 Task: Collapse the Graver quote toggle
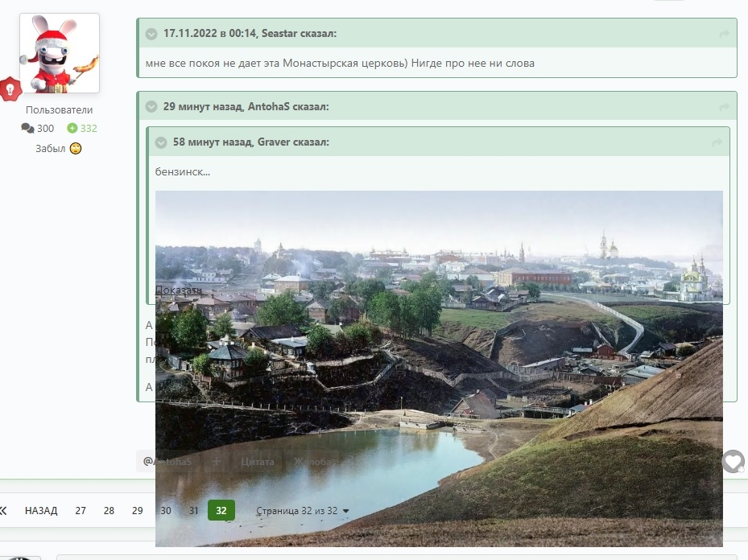pyautogui.click(x=161, y=142)
